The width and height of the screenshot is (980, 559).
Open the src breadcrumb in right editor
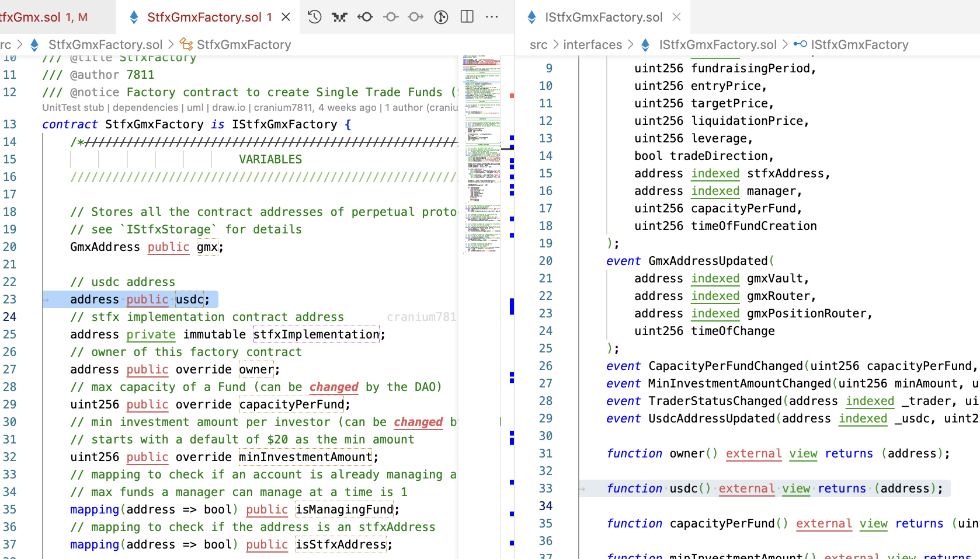[538, 44]
